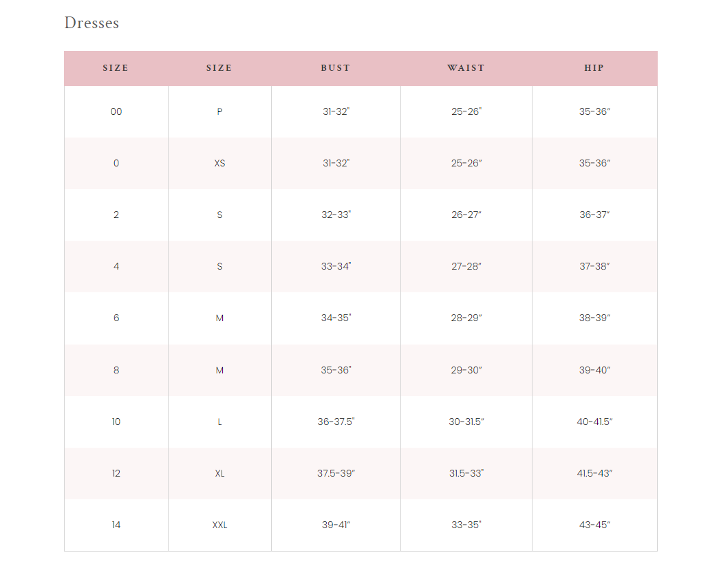This screenshot has width=710, height=588.
Task: Click the XXL letter size cell
Action: [x=219, y=525]
